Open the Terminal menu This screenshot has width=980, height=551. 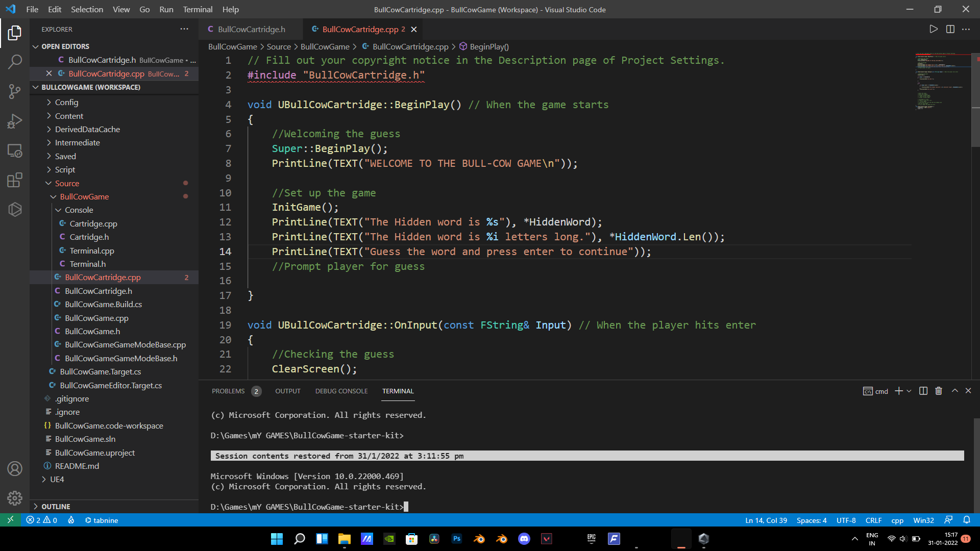coord(198,9)
